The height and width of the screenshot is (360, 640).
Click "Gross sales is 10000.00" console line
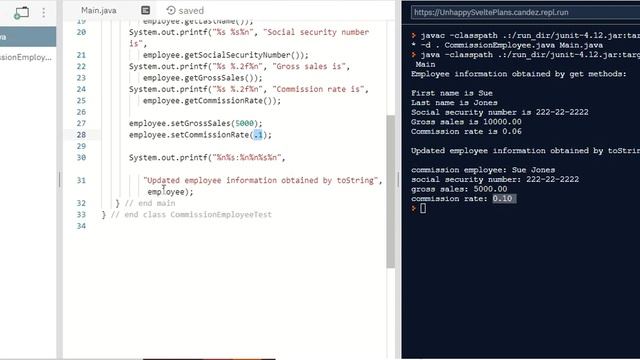click(x=466, y=122)
